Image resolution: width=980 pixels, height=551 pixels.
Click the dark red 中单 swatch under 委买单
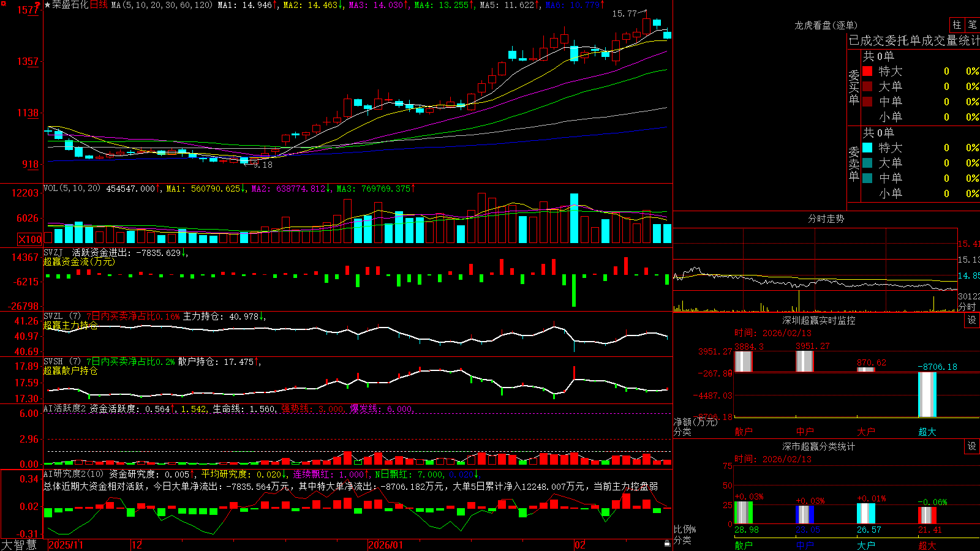point(867,102)
